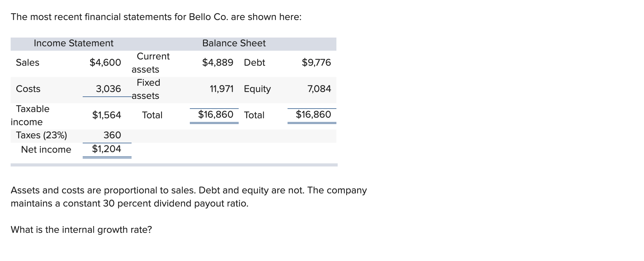Select the Sales value $4,600

coord(105,63)
